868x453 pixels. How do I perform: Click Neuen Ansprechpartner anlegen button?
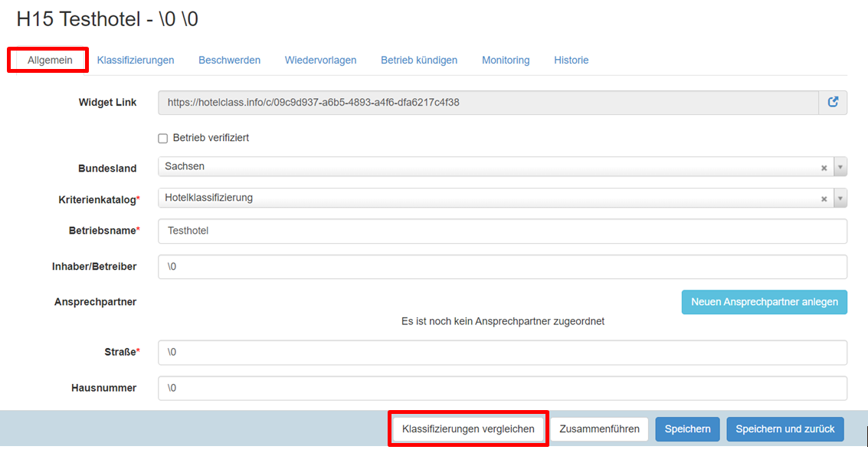pyautogui.click(x=764, y=302)
